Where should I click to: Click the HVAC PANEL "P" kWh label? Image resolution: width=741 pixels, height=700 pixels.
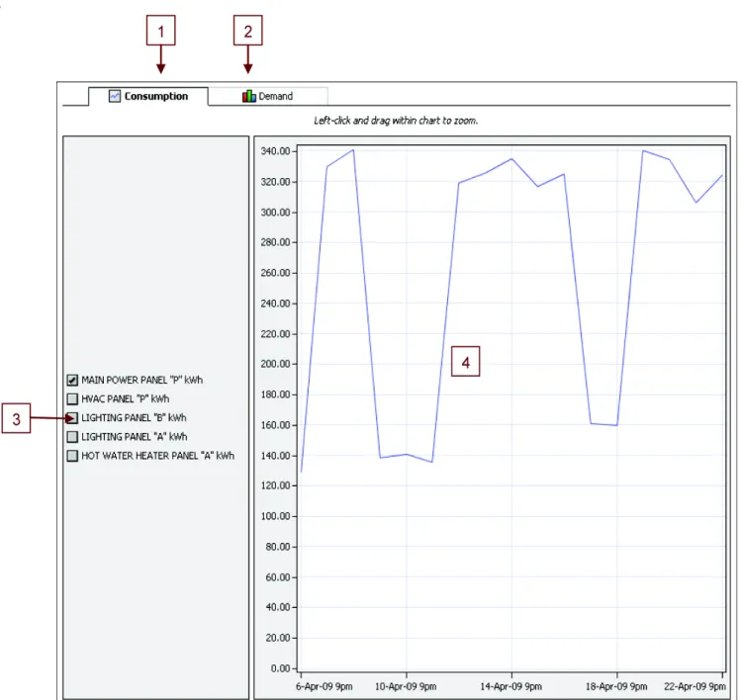click(x=126, y=399)
